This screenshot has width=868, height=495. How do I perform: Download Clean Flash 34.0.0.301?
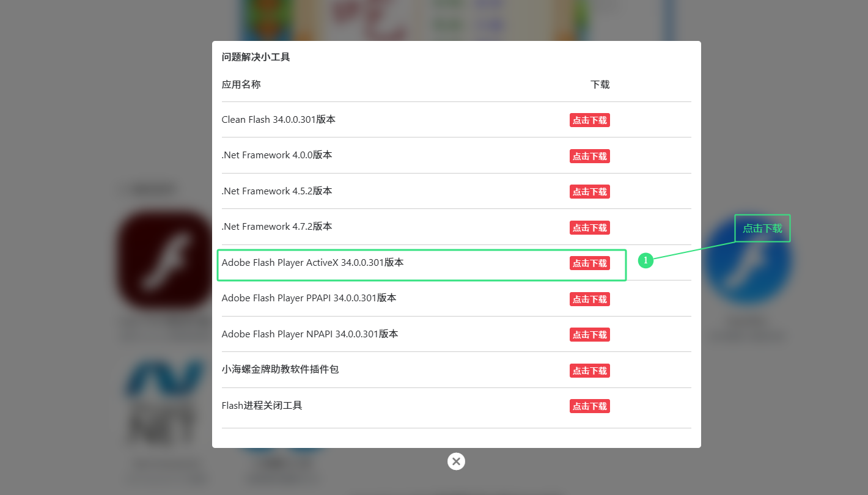tap(589, 120)
